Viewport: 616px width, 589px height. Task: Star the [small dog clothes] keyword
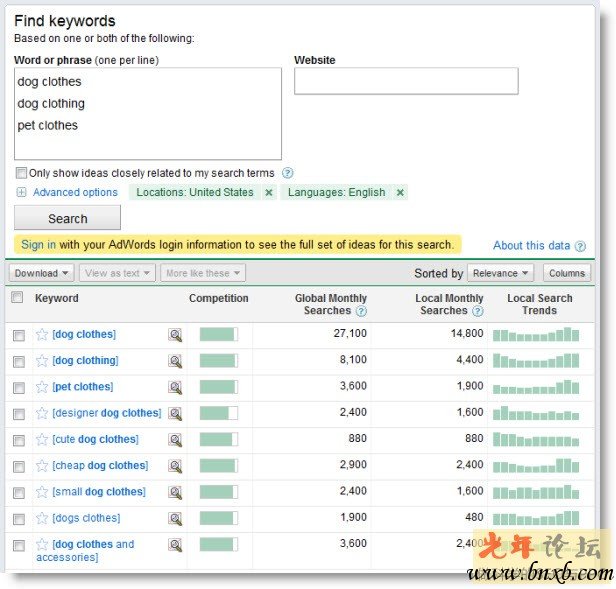click(x=42, y=492)
